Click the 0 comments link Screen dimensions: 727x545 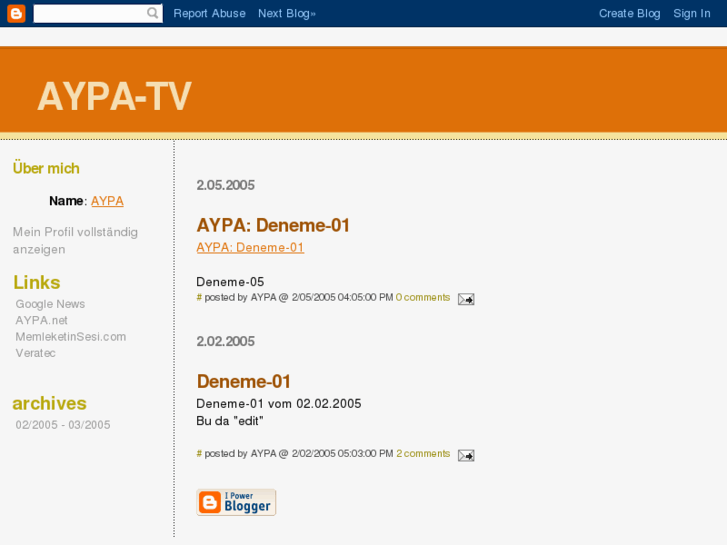(x=423, y=297)
